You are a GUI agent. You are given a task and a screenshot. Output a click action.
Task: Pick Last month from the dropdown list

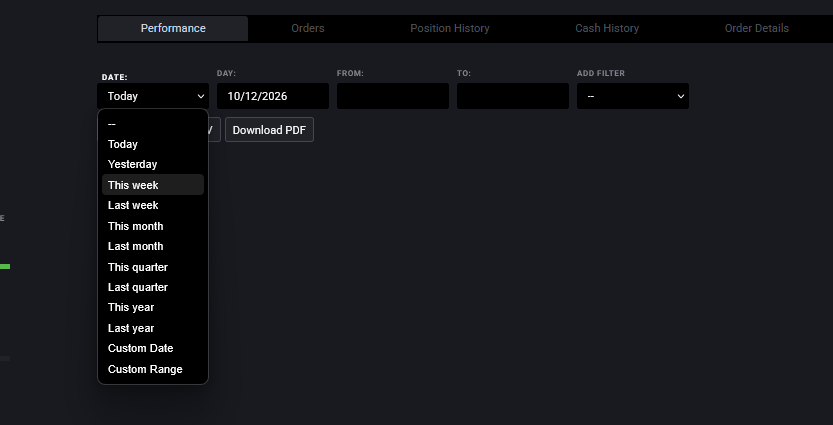click(x=153, y=246)
